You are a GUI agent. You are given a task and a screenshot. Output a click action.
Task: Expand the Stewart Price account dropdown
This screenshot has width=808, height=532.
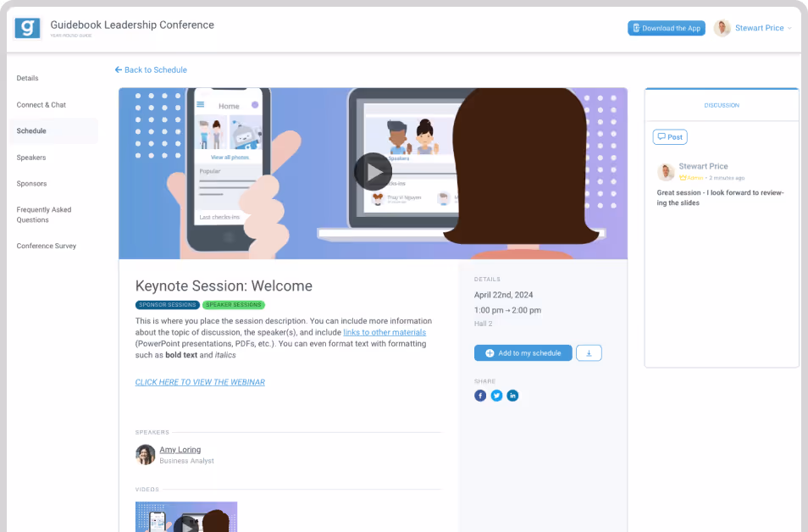point(789,28)
